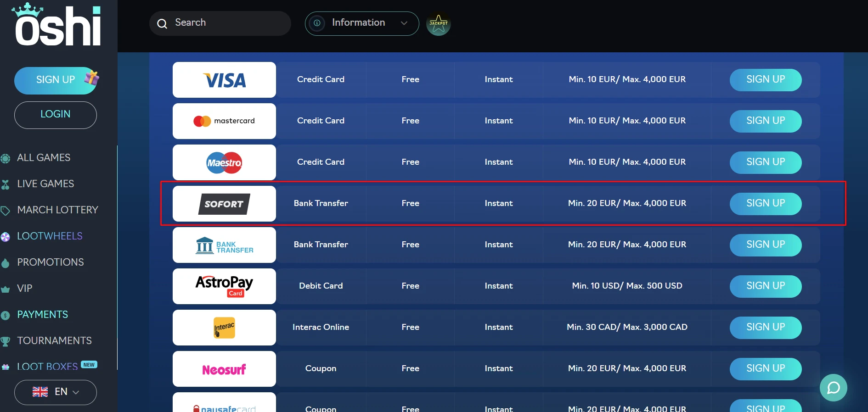868x412 pixels.
Task: Open Promotions menu item
Action: tap(51, 262)
